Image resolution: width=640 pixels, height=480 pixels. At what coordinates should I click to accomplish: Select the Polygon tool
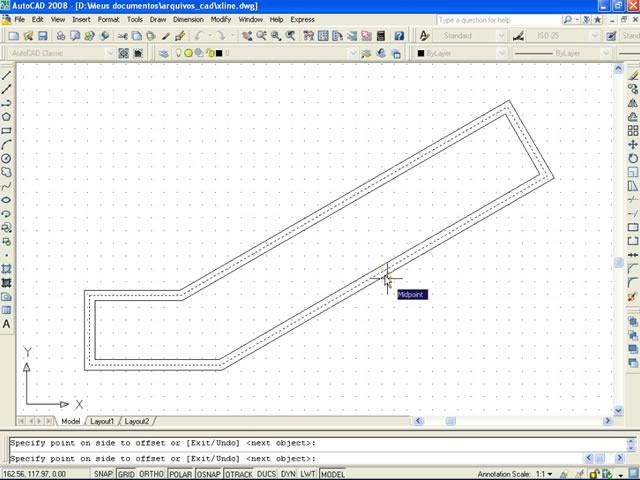pyautogui.click(x=6, y=117)
